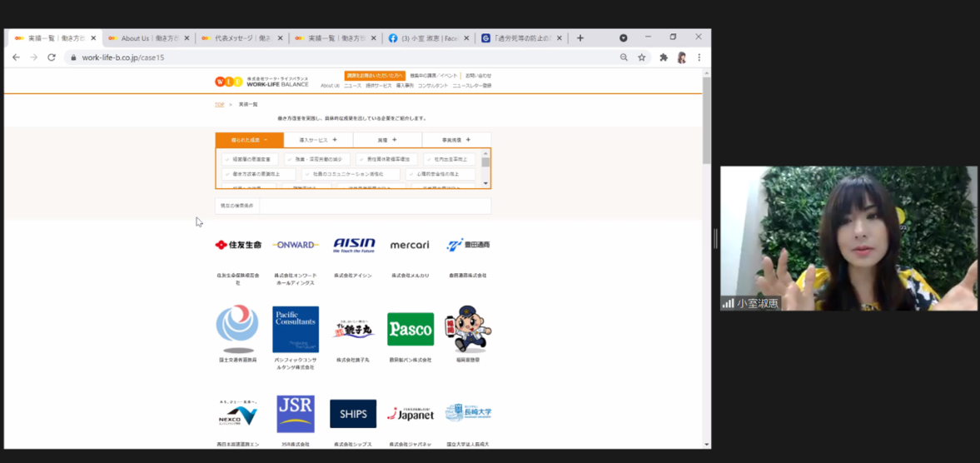Open the 銚子丸 logo

353,329
